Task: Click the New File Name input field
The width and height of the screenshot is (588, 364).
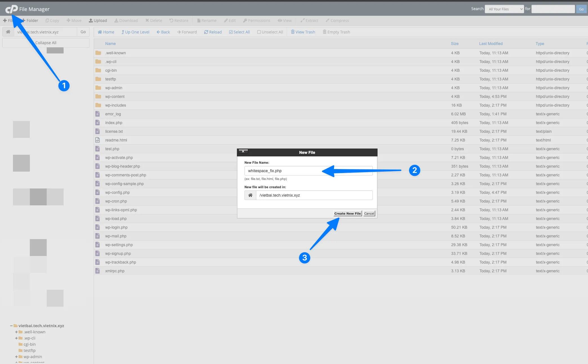Action: tap(308, 170)
